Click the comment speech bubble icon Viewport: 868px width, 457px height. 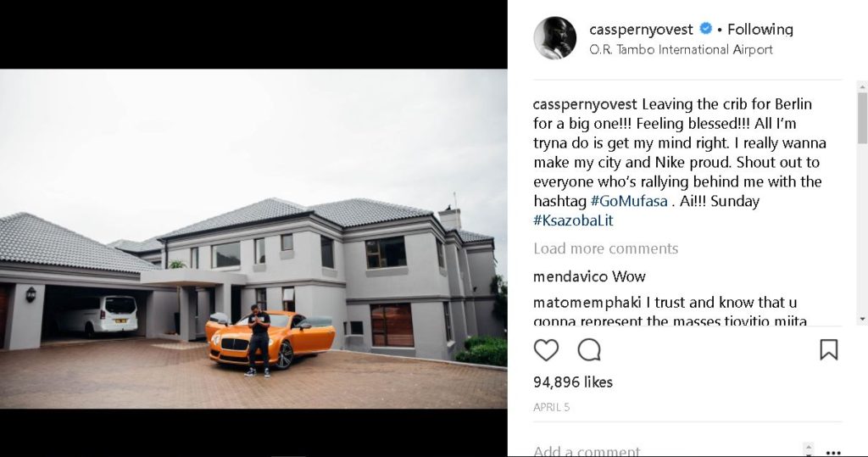pos(589,350)
